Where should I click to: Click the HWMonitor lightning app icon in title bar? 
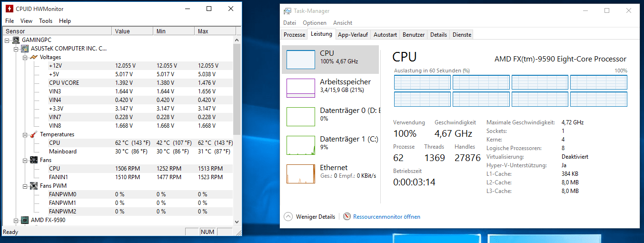[9, 9]
